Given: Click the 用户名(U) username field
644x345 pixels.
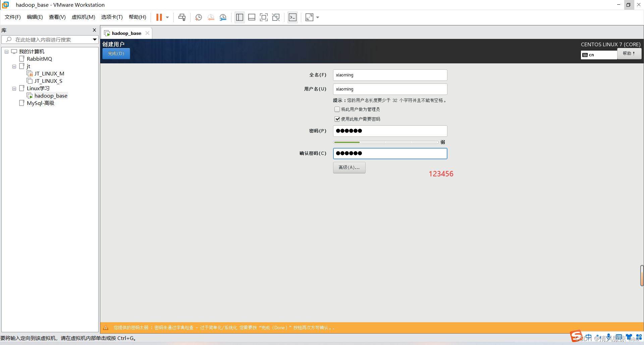Looking at the screenshot, I should coord(390,89).
